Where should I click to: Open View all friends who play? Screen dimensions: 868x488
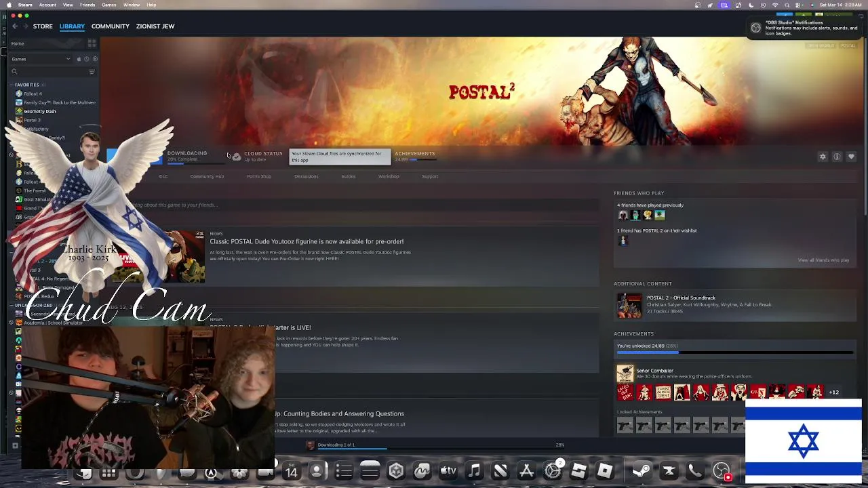[x=823, y=260]
